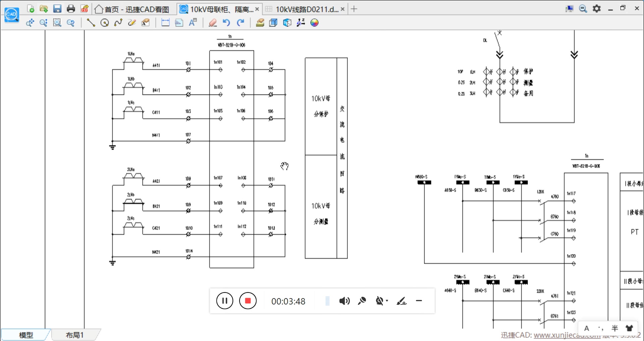Select the pan zoom tool
The width and height of the screenshot is (644, 341).
pyautogui.click(x=30, y=23)
